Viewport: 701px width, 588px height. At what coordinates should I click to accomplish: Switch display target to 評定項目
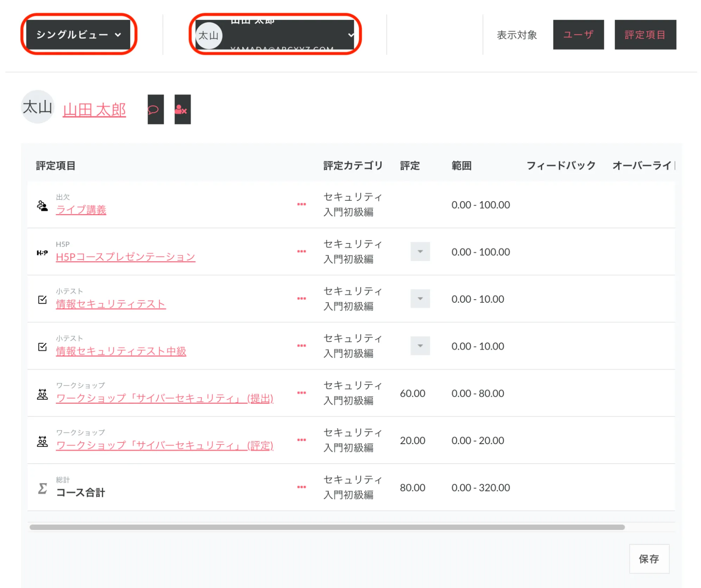(645, 34)
